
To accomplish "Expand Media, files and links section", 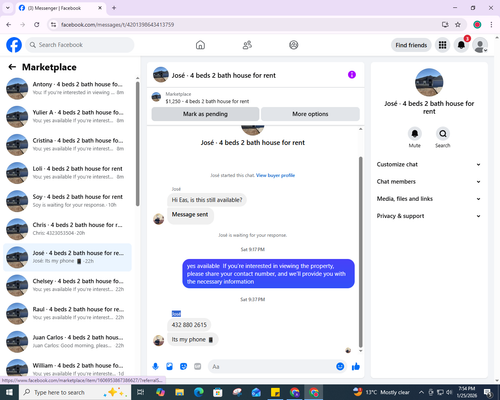I will coord(429,199).
